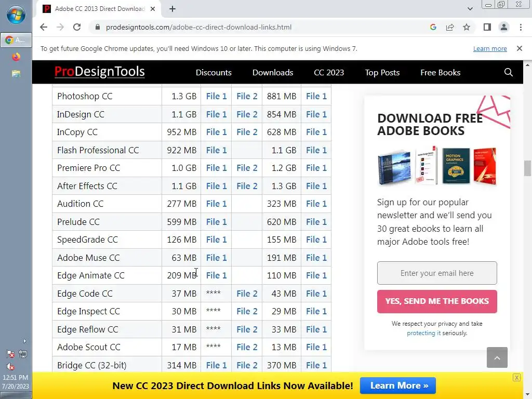Open the Discounts menu
532x399 pixels.
point(214,73)
